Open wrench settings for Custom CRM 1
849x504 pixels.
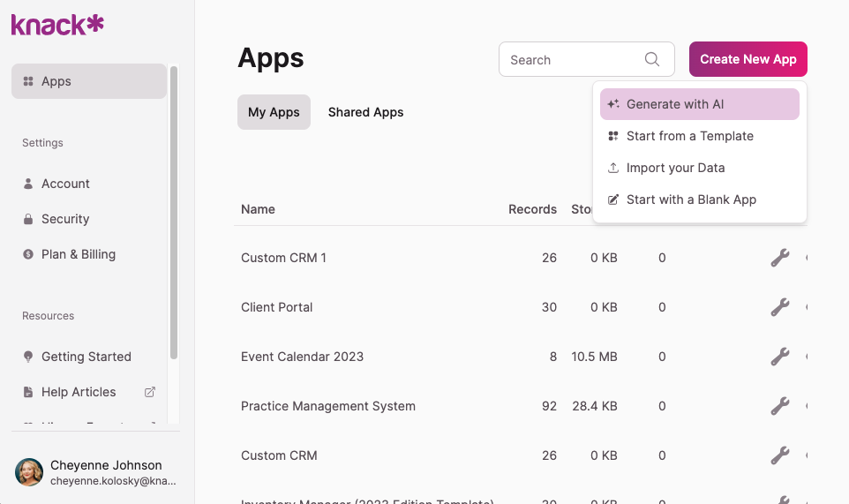click(x=779, y=258)
